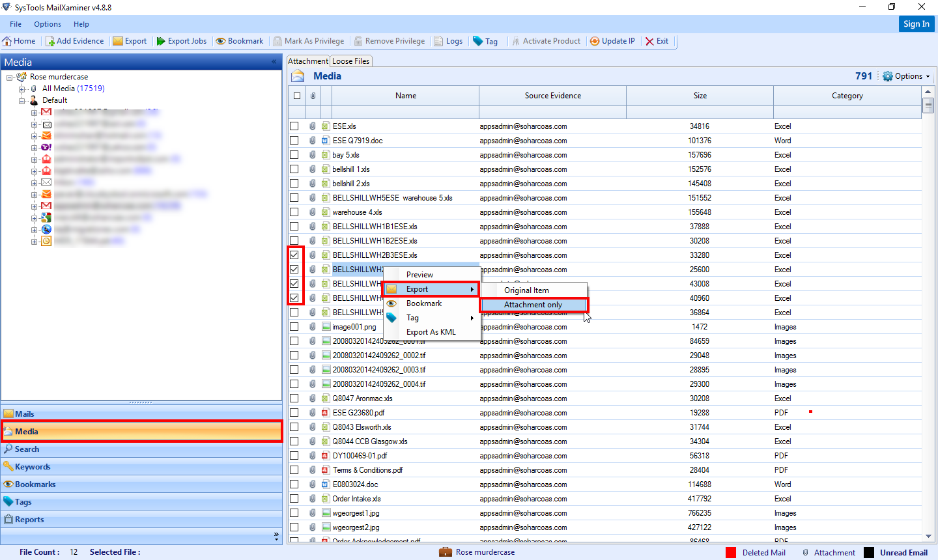Check the ESE.xls row checkbox
Screen dimensions: 938x560
click(x=294, y=126)
